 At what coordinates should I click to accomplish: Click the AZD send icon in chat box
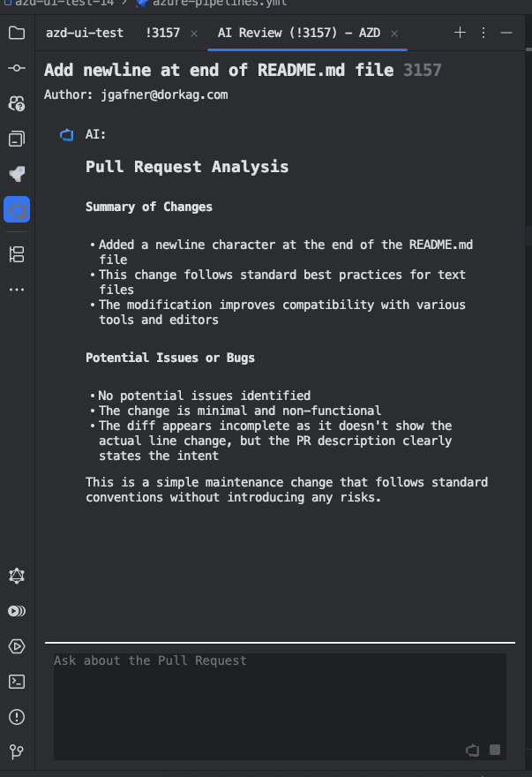(x=473, y=750)
